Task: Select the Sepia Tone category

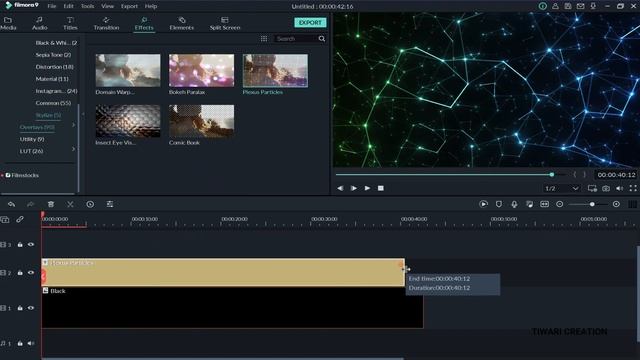Action: [x=53, y=55]
